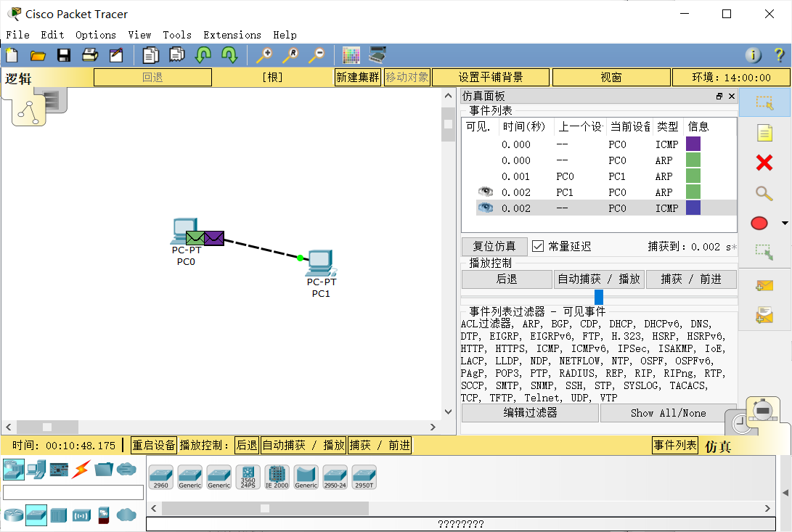
Task: Click the New file icon
Action: 12,55
